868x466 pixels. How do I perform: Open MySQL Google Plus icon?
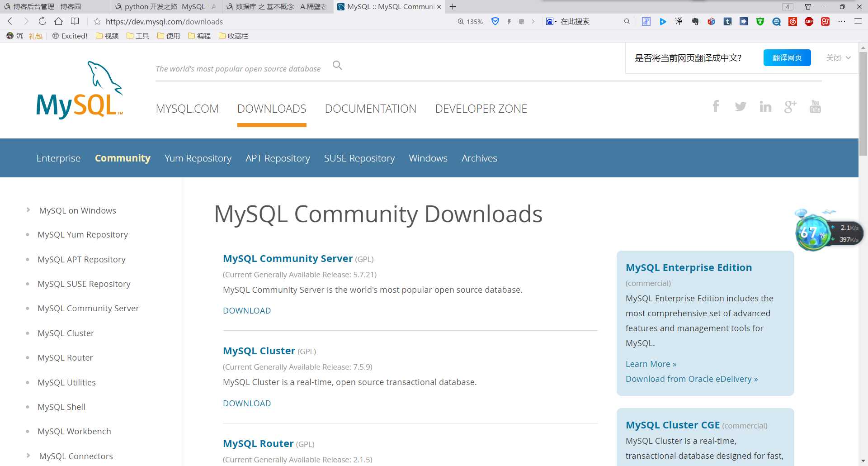790,107
